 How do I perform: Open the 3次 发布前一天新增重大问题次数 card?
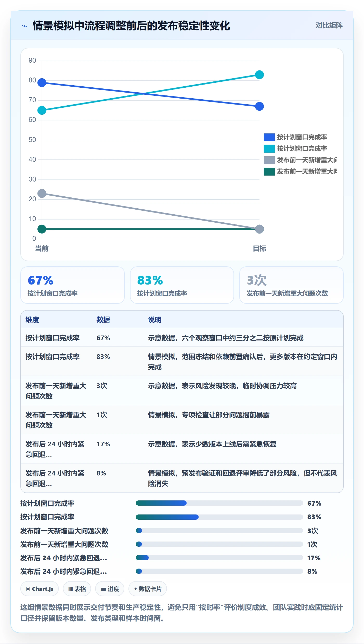291,285
